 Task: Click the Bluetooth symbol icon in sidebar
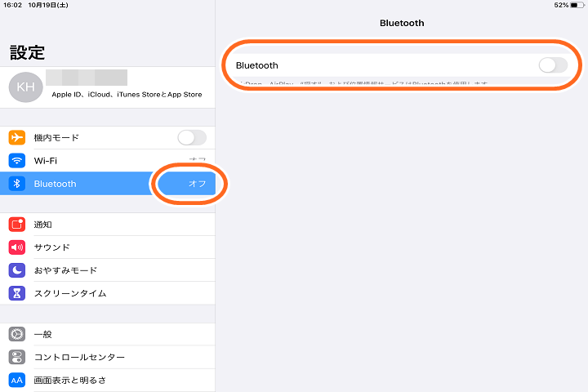(17, 184)
